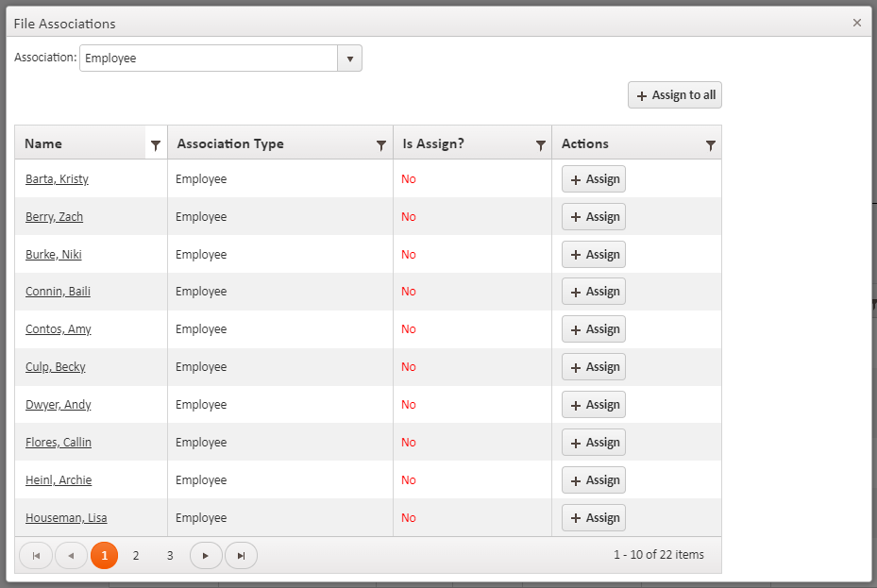
Task: Switch to page 3 of results
Action: pyautogui.click(x=170, y=556)
